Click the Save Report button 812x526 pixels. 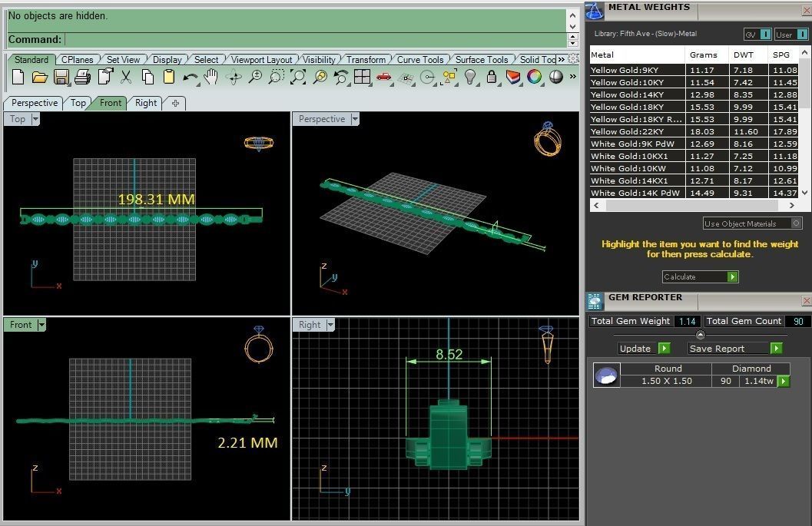[x=735, y=349]
